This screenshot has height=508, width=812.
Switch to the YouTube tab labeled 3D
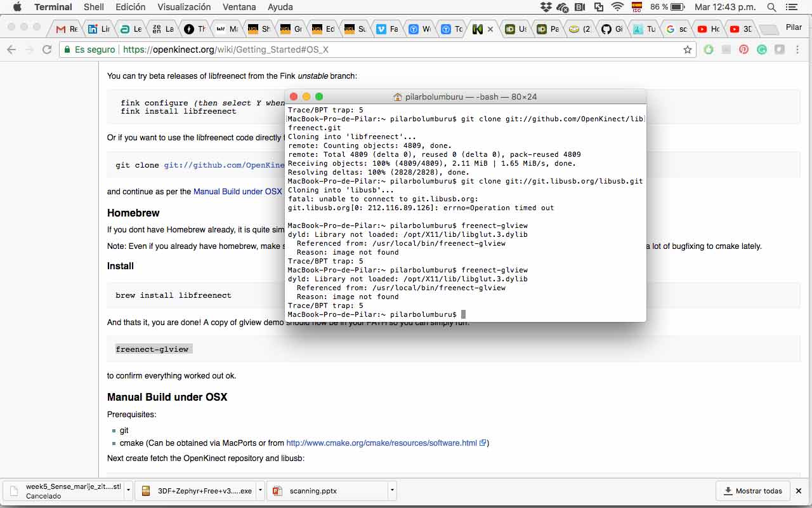[x=741, y=29]
